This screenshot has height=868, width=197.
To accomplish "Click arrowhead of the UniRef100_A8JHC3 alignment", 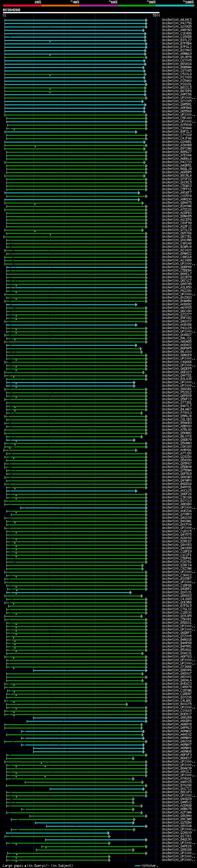I will (x=147, y=20).
